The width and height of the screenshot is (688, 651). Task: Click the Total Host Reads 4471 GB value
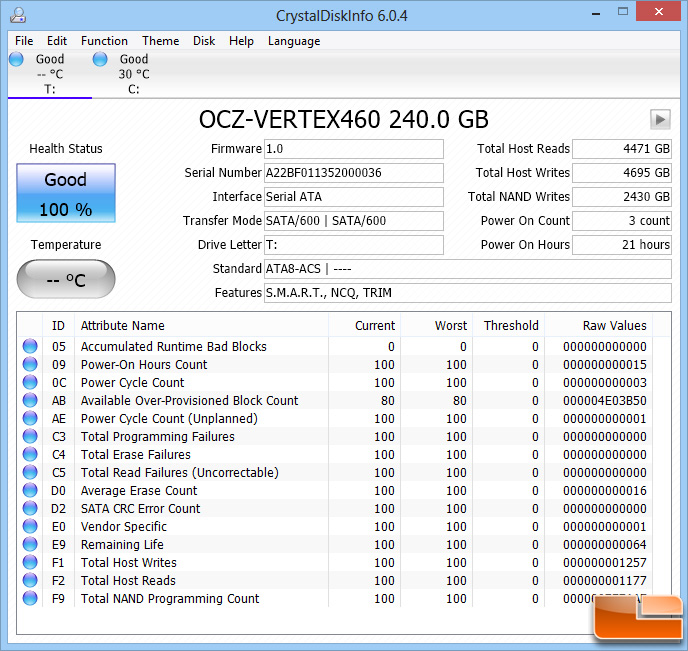621,149
